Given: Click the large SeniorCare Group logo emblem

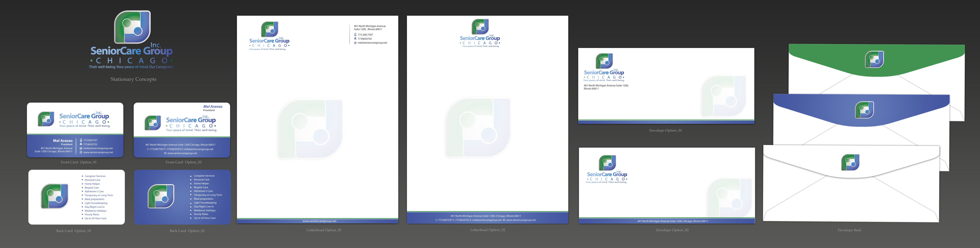Looking at the screenshot, I should tap(132, 27).
